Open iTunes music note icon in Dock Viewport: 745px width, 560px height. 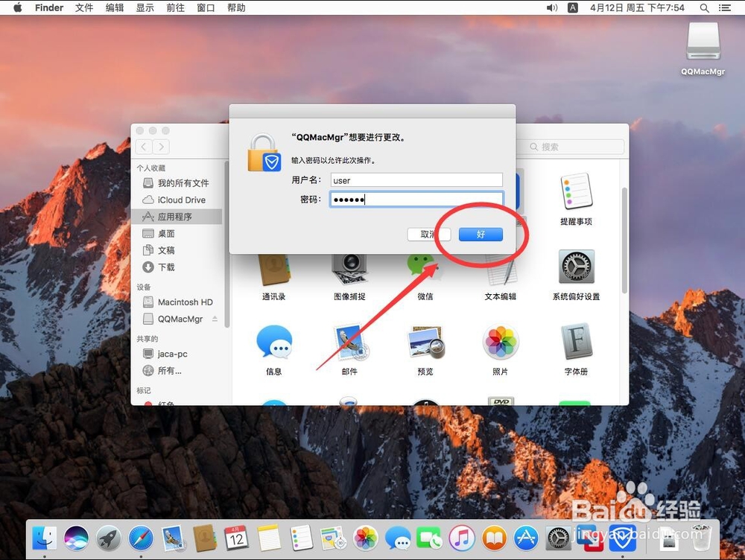[x=462, y=538]
